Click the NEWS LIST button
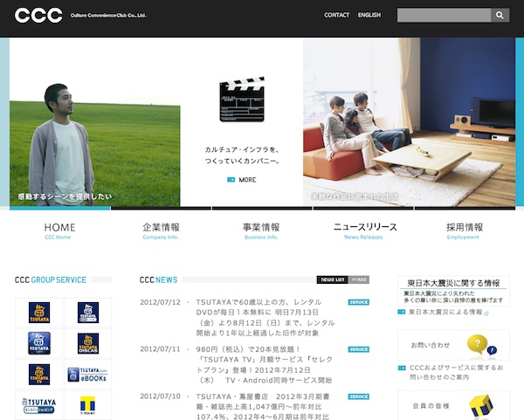The height and width of the screenshot is (420, 524). [x=333, y=280]
